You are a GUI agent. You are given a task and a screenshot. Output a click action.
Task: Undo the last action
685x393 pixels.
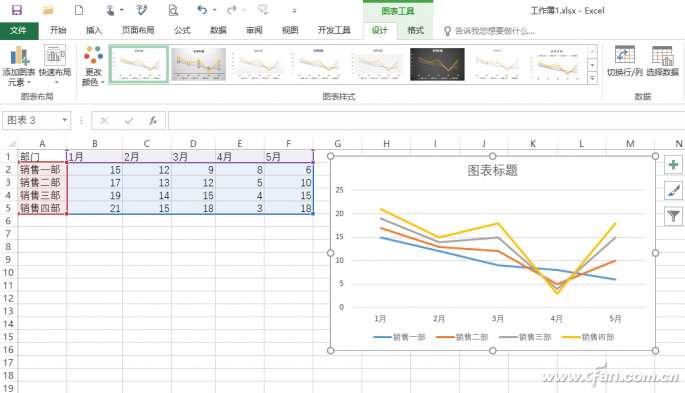[202, 10]
